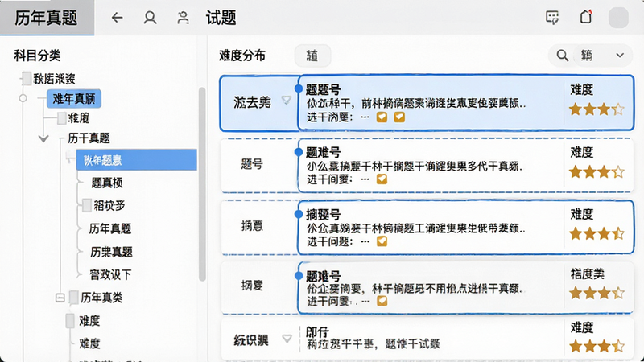Collapse the 历干真题 tree node arrow
The height and width of the screenshot is (362, 644).
(x=43, y=138)
